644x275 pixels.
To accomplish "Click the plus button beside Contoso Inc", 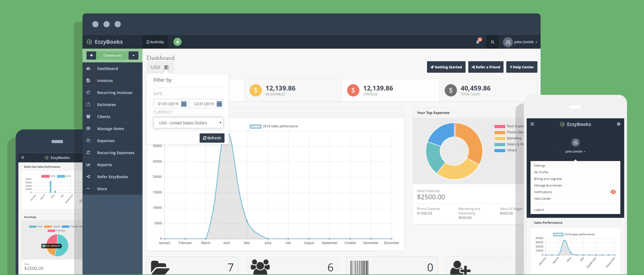I will pyautogui.click(x=91, y=56).
